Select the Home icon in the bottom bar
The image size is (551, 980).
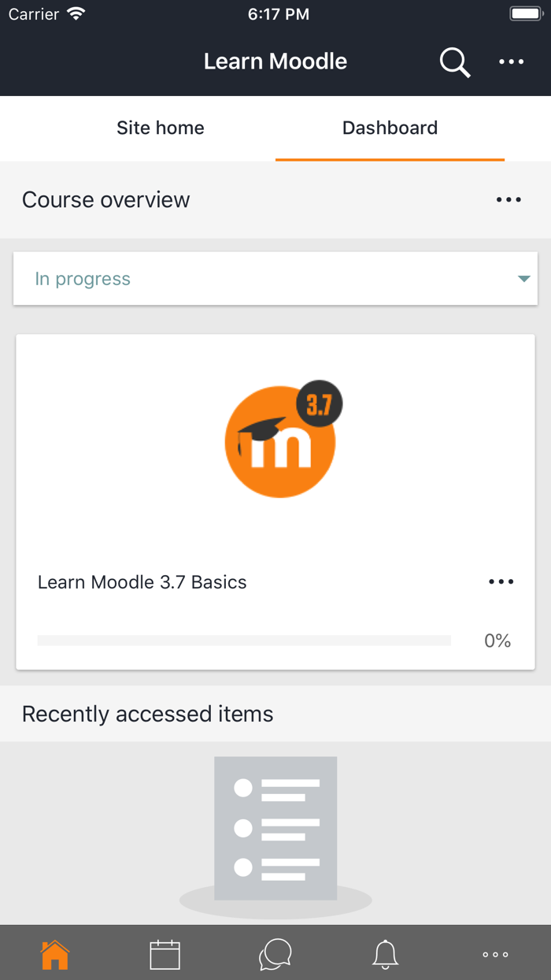(54, 953)
